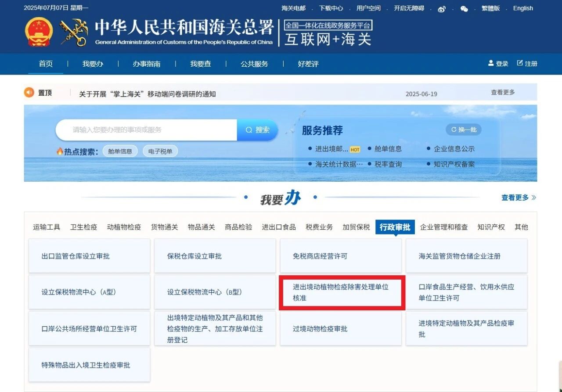Open 保税仓库设立审批 card
Image resolution: width=562 pixels, height=392 pixels.
(215, 256)
